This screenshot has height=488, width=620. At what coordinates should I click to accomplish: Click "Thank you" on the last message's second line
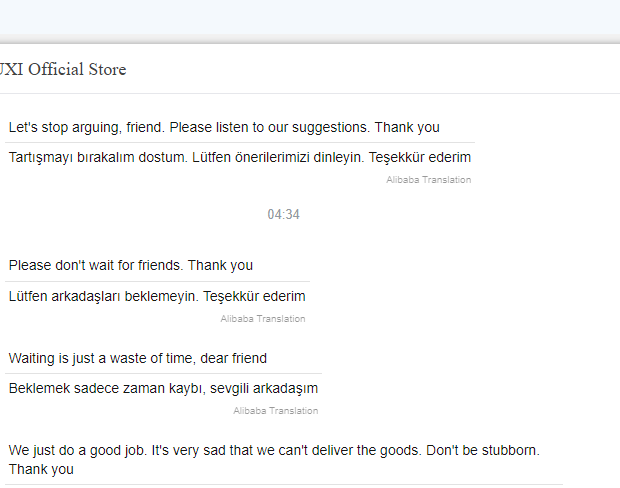(x=41, y=469)
